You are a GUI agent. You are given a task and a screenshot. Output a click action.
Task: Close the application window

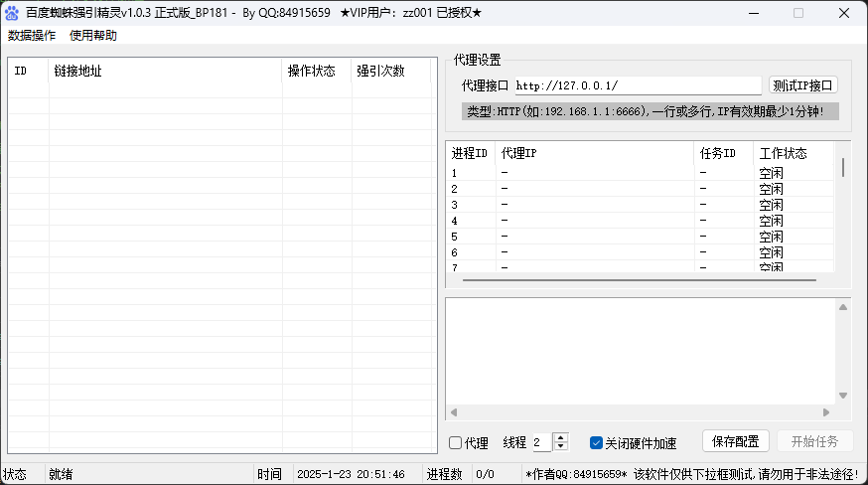[x=843, y=13]
